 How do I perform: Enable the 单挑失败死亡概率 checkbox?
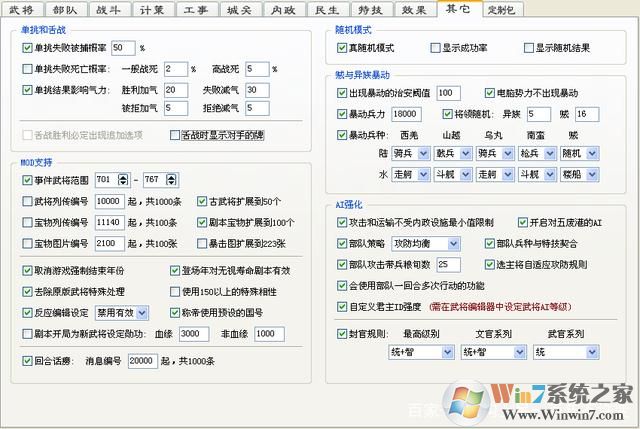pyautogui.click(x=27, y=69)
